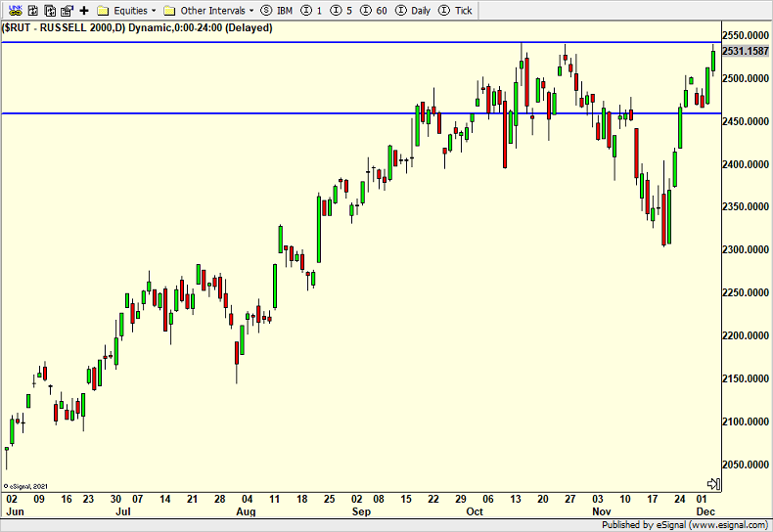773x532 pixels.
Task: Click the Published by eSignal footer text
Action: [x=685, y=524]
